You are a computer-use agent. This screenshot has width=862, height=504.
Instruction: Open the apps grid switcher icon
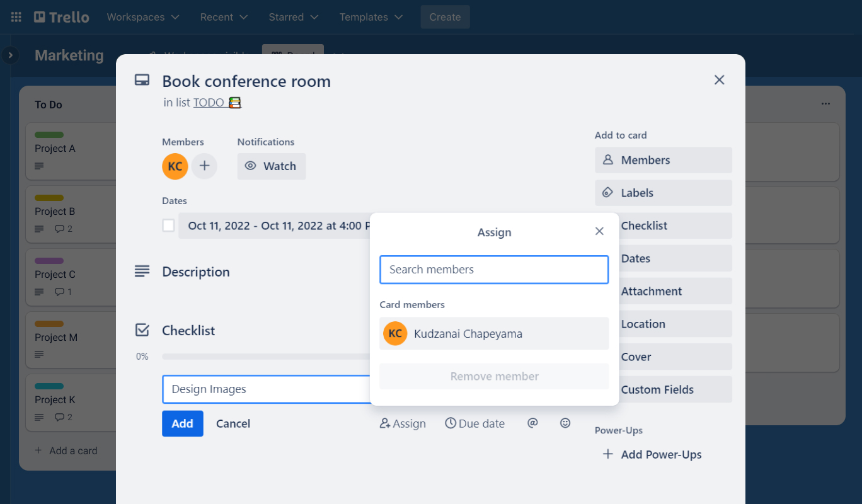[16, 17]
